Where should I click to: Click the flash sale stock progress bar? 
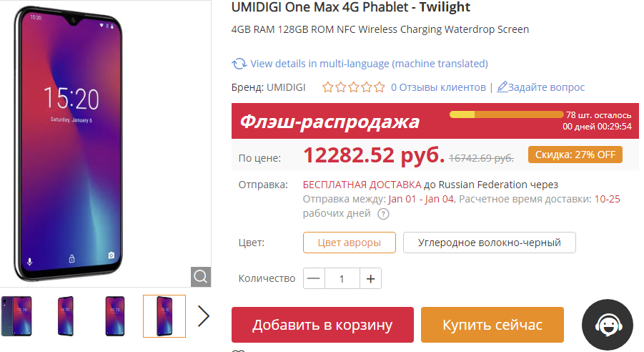(x=506, y=114)
